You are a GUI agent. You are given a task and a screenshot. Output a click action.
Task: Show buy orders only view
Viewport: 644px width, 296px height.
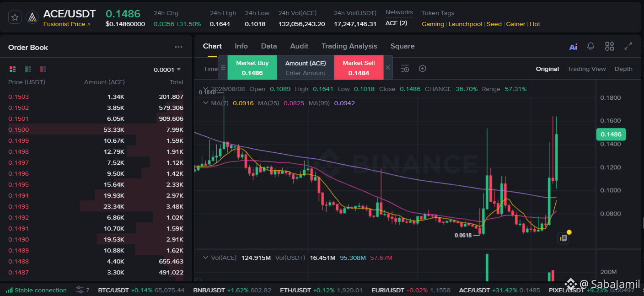[x=28, y=70]
